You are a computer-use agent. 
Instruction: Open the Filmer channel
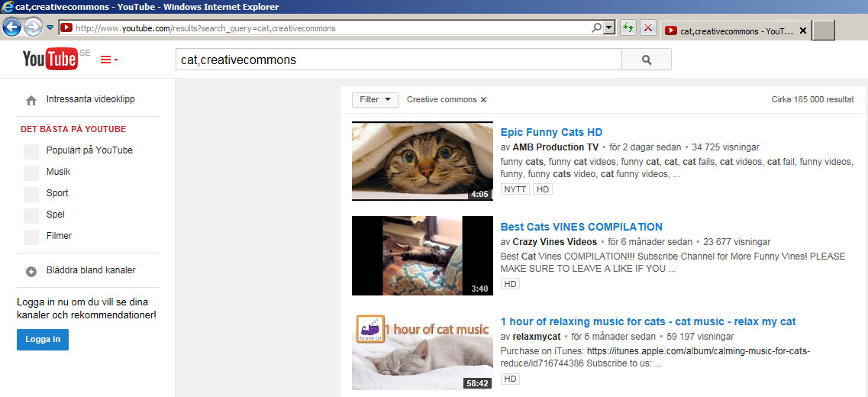pyautogui.click(x=60, y=236)
